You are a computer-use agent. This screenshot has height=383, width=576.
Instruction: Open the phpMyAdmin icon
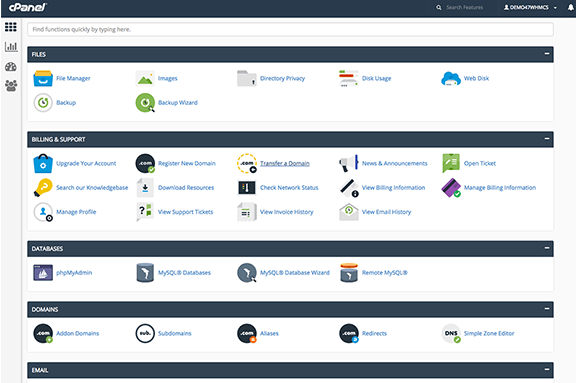pos(43,273)
